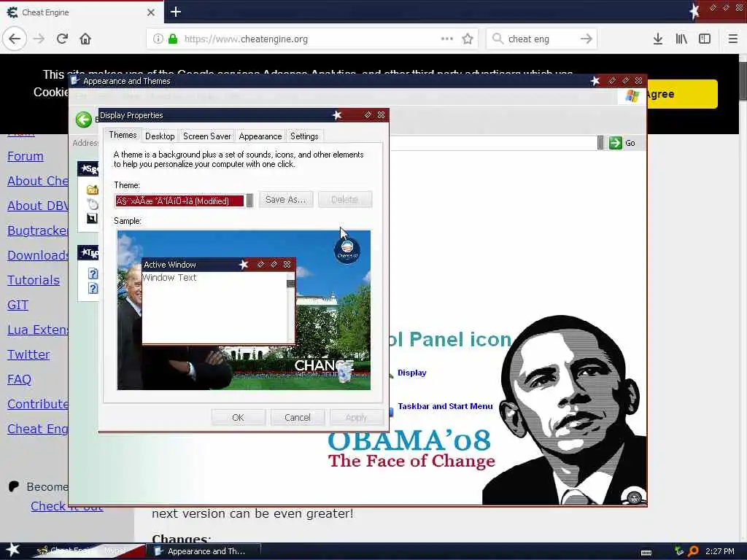Click Save As button
The height and width of the screenshot is (560, 747).
coord(286,200)
